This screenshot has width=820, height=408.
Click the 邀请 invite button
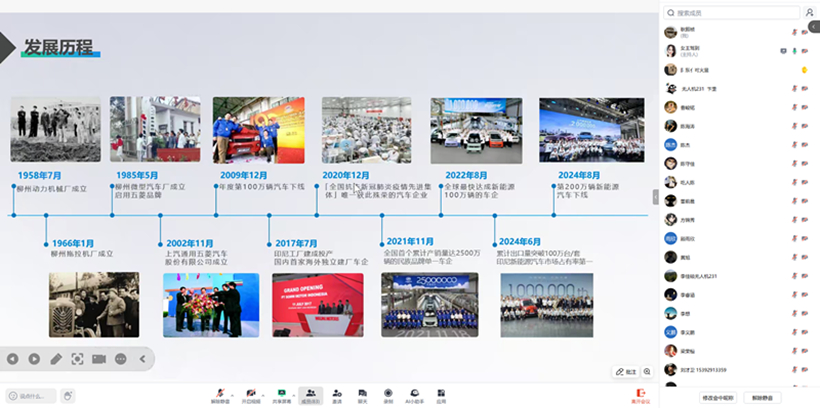(x=337, y=396)
